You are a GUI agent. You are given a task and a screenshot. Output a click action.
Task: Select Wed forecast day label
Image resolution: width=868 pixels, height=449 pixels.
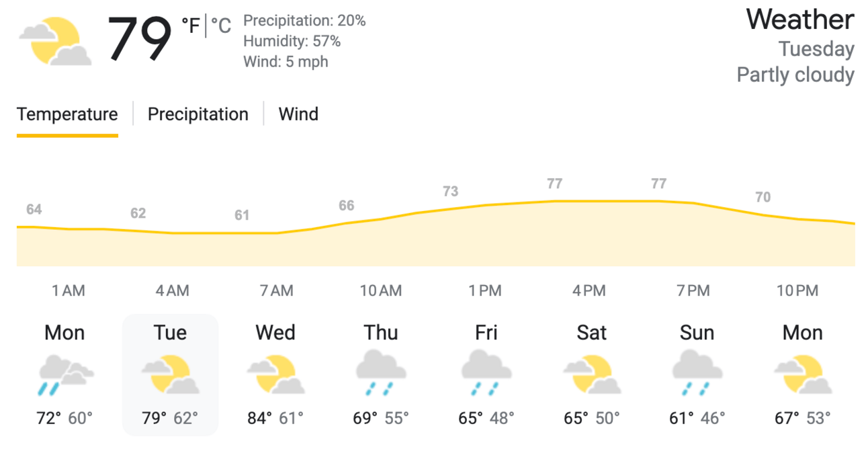pyautogui.click(x=275, y=333)
